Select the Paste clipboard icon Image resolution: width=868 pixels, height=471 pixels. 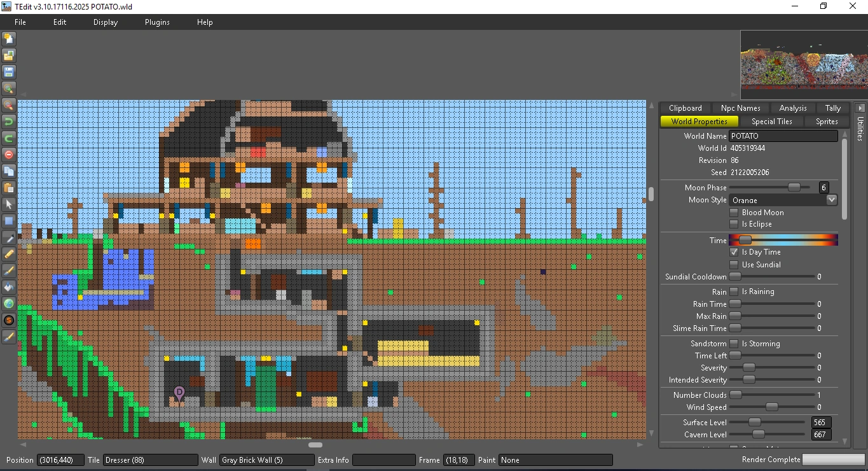(9, 188)
